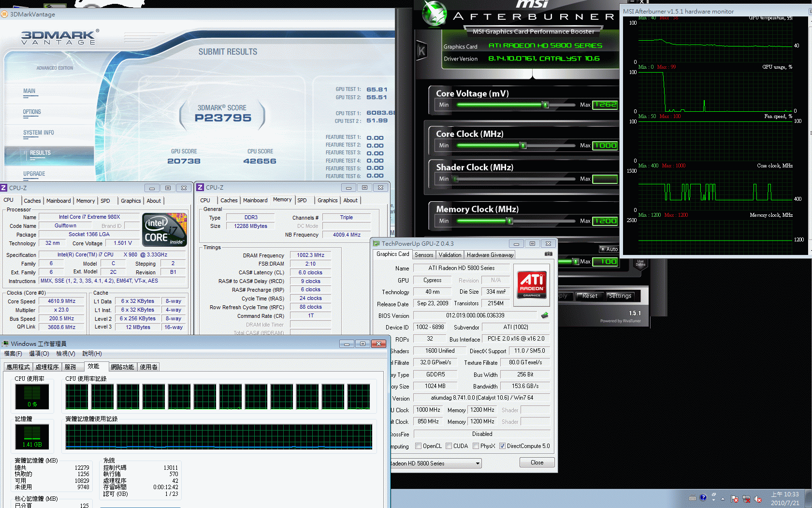Click the MSI Afterburner K side button

(421, 50)
